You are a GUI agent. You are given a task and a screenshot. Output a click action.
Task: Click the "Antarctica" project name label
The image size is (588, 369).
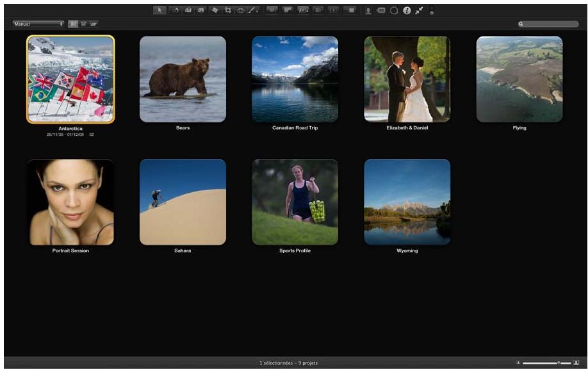click(x=70, y=129)
